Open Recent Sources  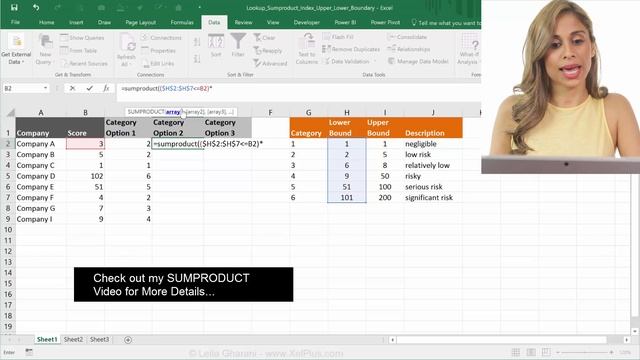[x=84, y=64]
